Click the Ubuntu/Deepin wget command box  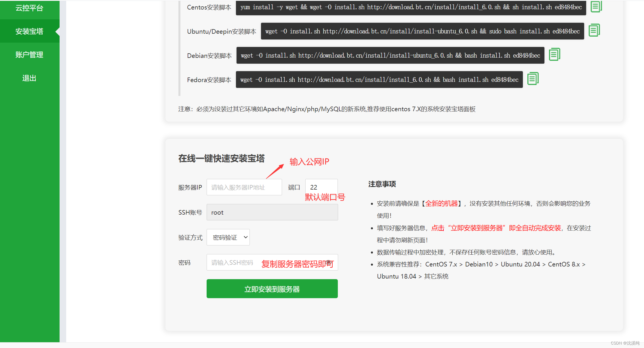(422, 31)
